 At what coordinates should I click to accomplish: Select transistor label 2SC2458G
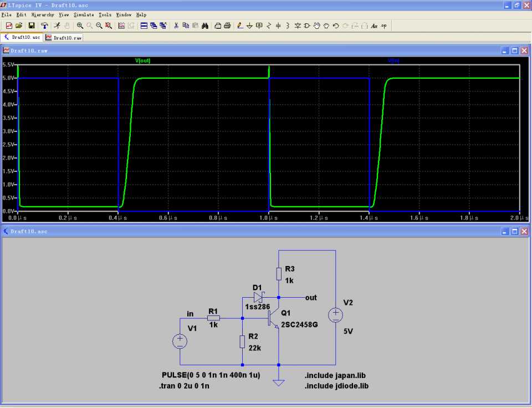(299, 324)
